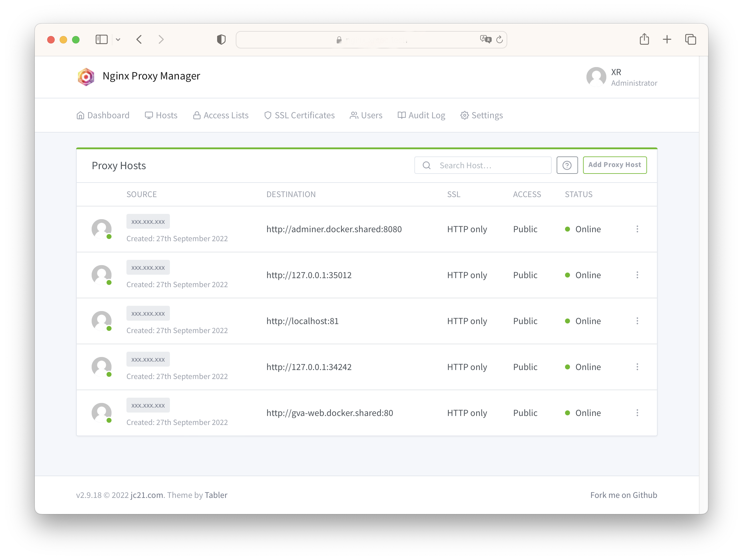Open actions menu for localhost:81 row

tap(637, 321)
